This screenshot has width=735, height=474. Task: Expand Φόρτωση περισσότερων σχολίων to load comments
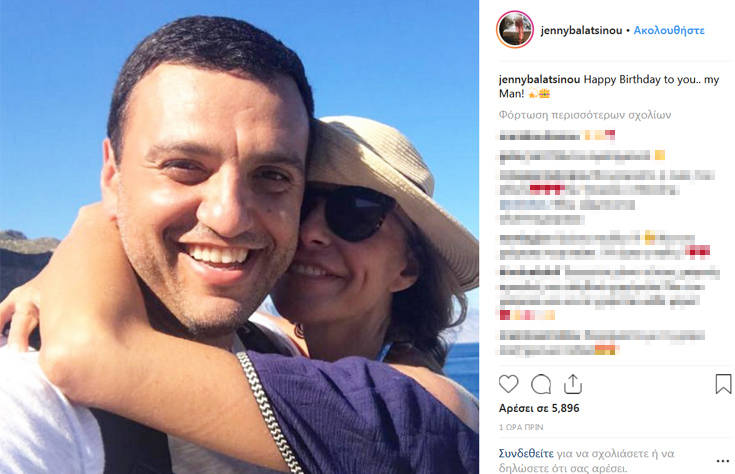585,115
